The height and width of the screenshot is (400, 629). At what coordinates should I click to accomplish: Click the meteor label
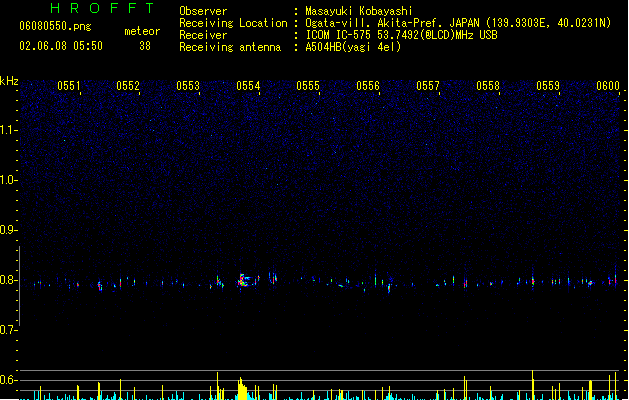(x=142, y=31)
